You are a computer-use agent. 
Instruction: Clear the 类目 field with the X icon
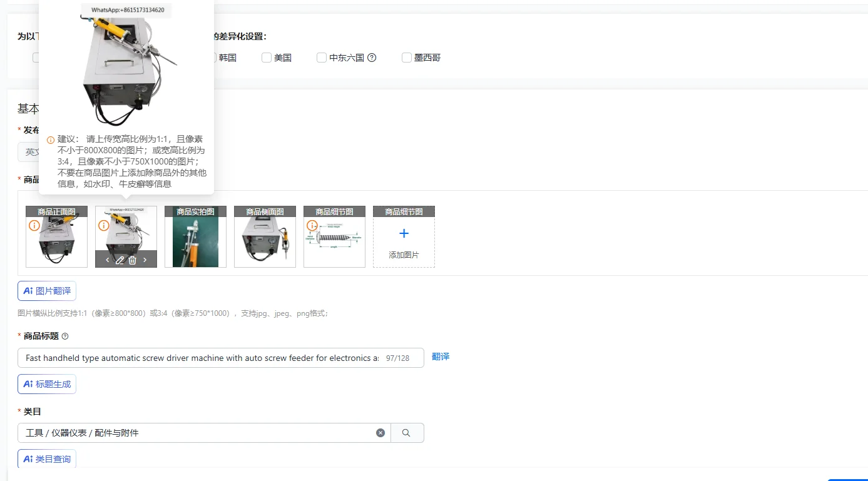pyautogui.click(x=380, y=433)
